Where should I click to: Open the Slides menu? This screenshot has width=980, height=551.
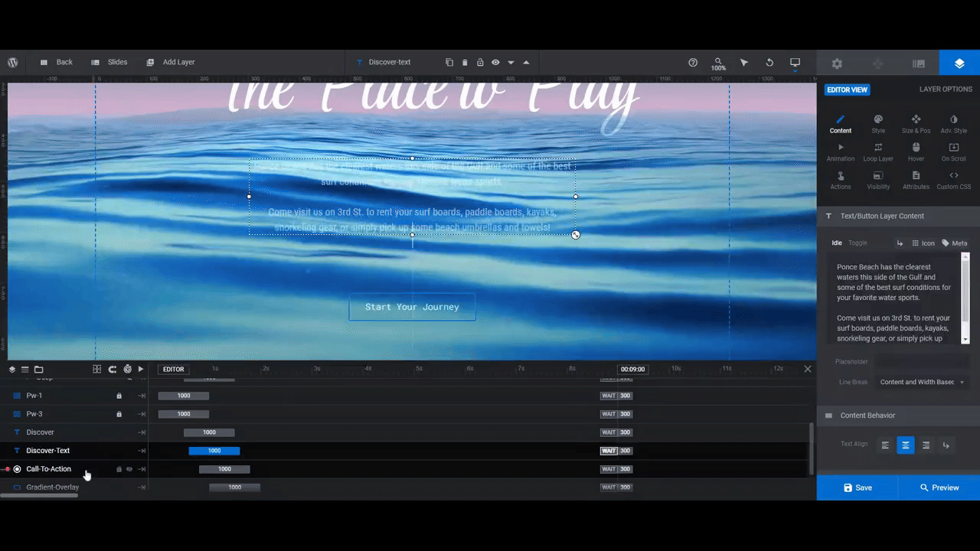pos(109,62)
